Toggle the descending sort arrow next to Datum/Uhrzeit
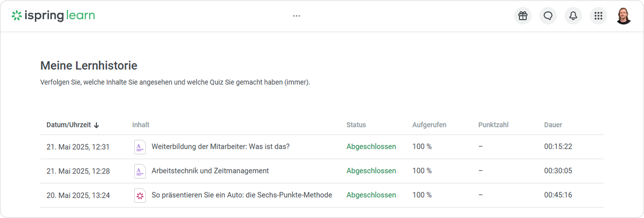 click(96, 125)
